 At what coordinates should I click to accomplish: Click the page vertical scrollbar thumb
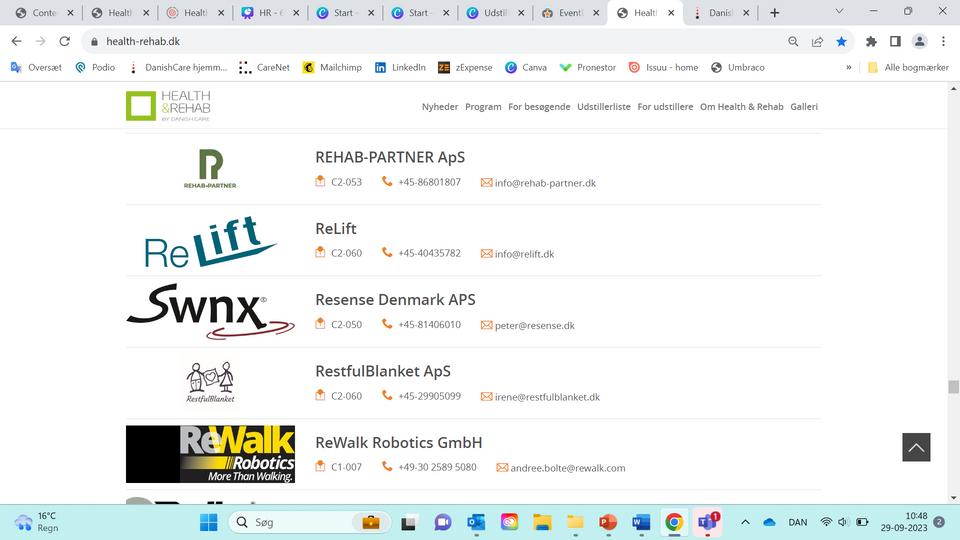(953, 387)
